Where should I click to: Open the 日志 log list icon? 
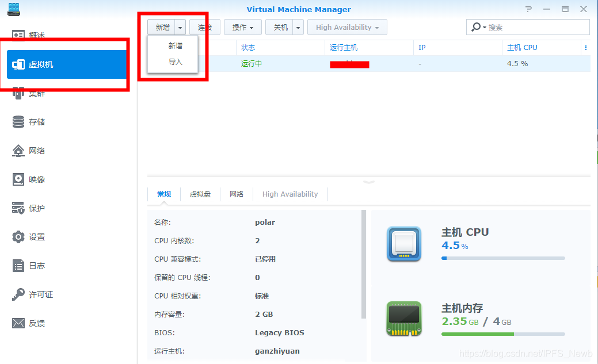pos(18,266)
